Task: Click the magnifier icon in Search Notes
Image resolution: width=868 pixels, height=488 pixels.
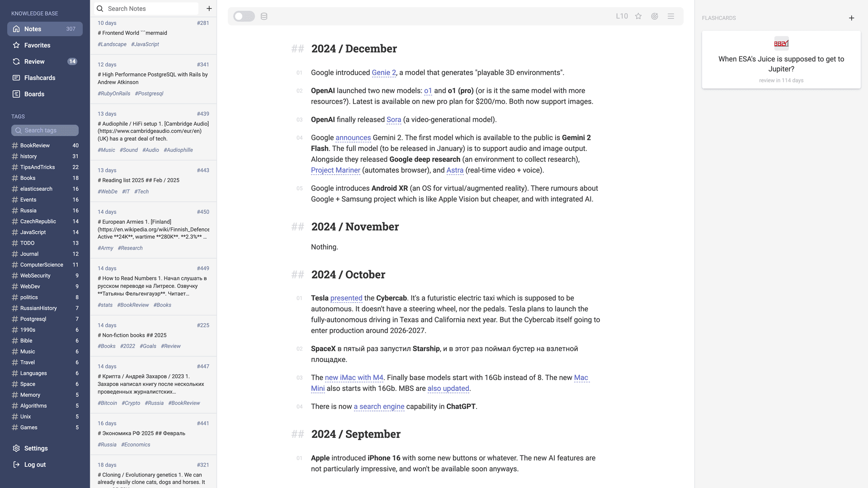Action: point(100,9)
